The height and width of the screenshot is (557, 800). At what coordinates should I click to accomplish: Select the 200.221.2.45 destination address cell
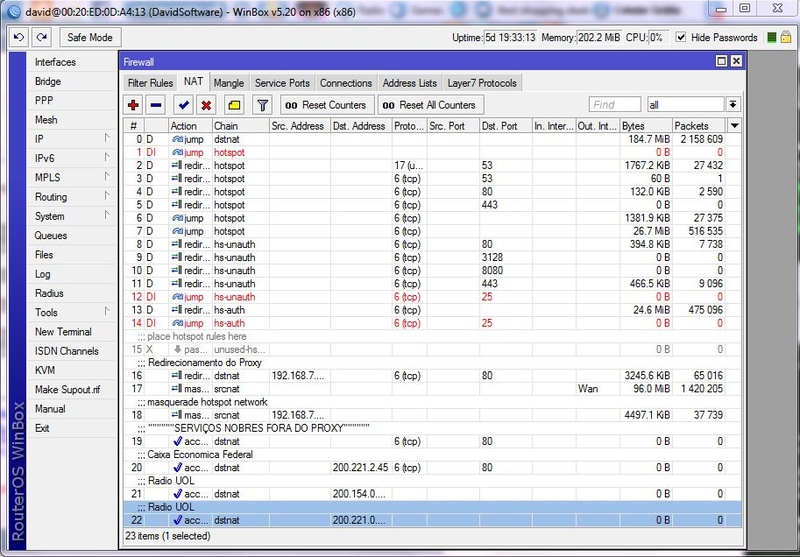[x=360, y=467]
